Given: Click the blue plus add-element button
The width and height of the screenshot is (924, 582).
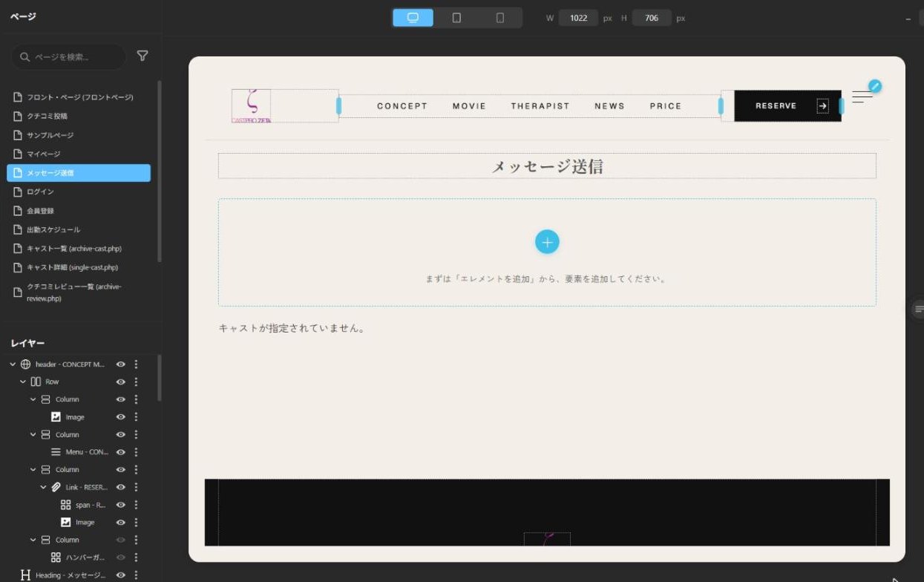Looking at the screenshot, I should pos(547,242).
